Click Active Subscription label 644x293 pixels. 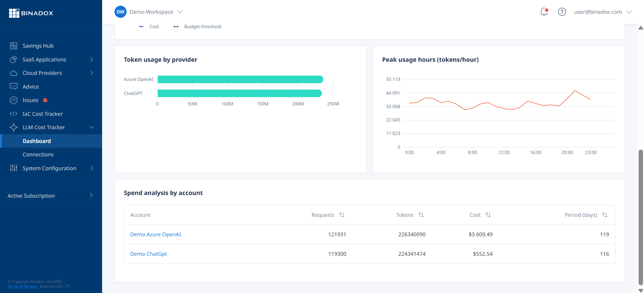(x=31, y=196)
